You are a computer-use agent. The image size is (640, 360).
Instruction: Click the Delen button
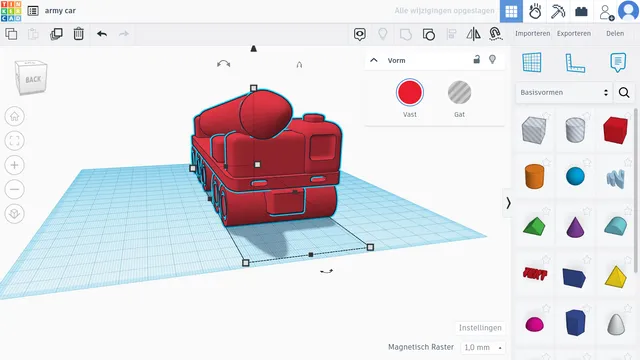coord(615,33)
